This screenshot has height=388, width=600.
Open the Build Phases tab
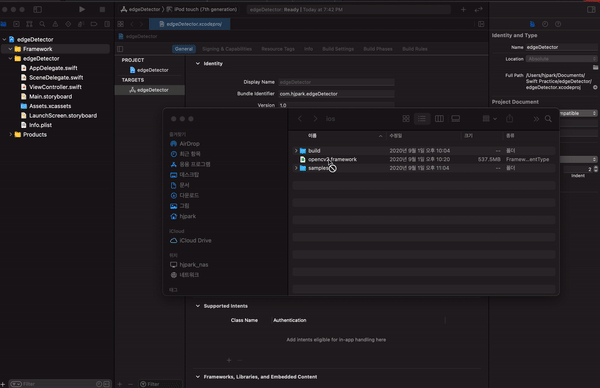click(x=378, y=49)
